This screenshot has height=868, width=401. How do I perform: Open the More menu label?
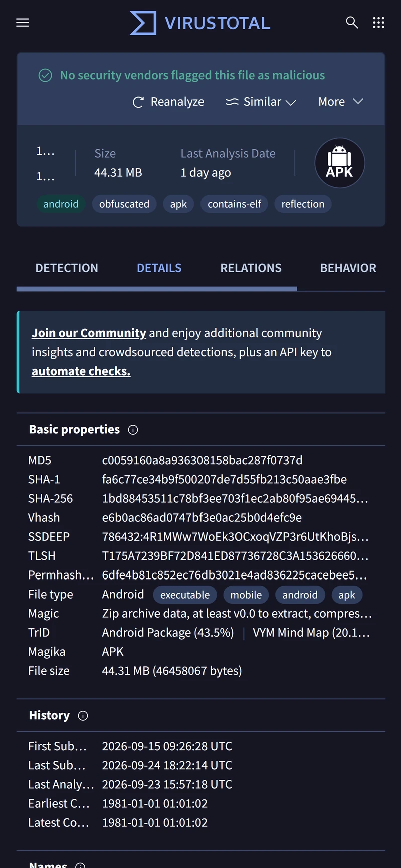coord(332,102)
